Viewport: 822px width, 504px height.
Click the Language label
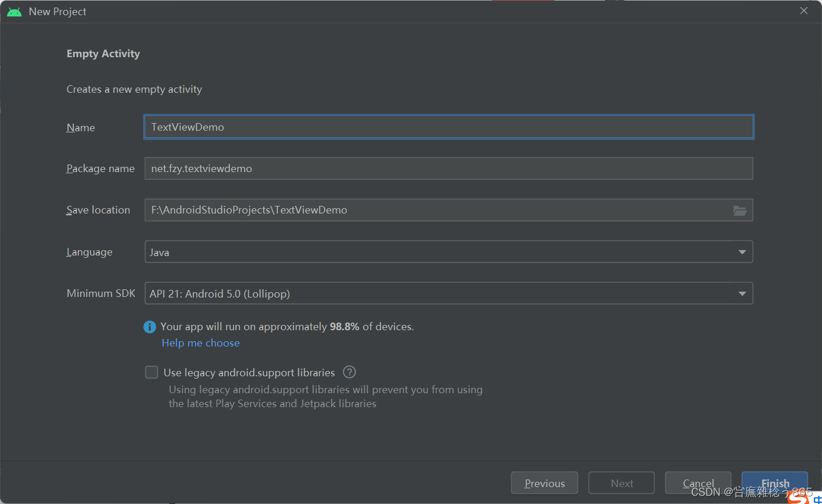point(89,252)
